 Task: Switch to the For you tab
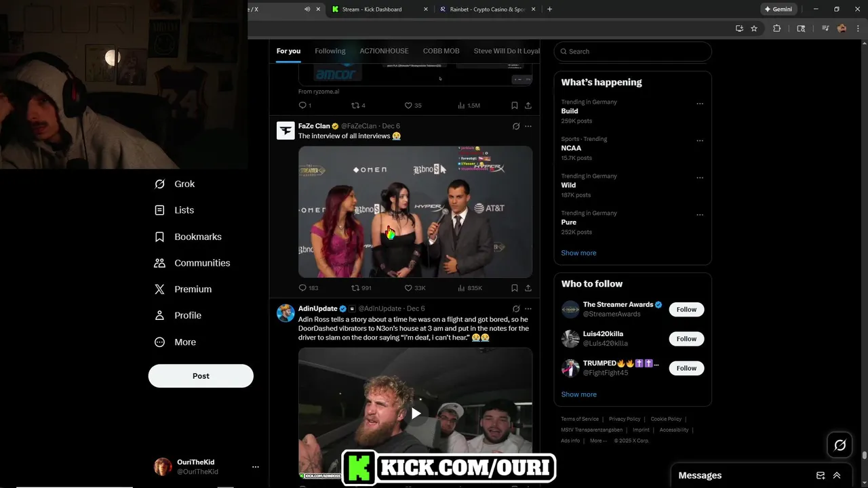pos(288,51)
